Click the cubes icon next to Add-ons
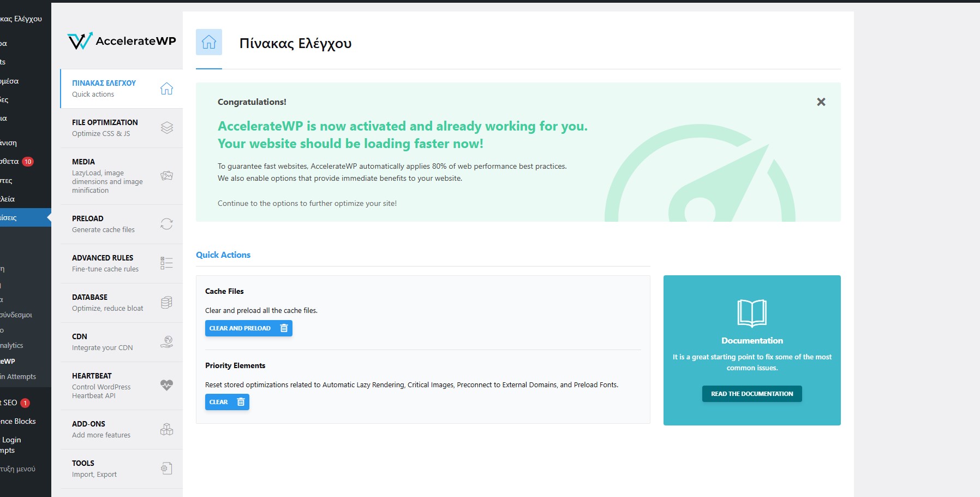This screenshot has height=497, width=980. point(166,429)
